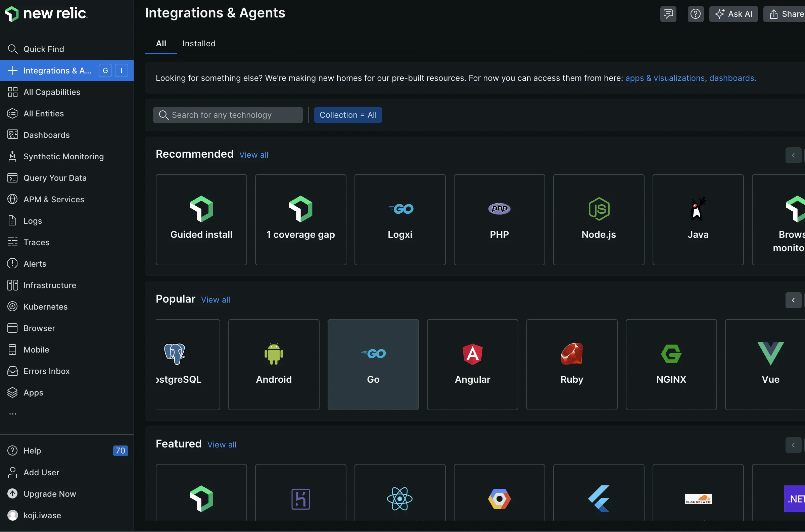
Task: Open the apps & visualizations link
Action: pos(665,78)
